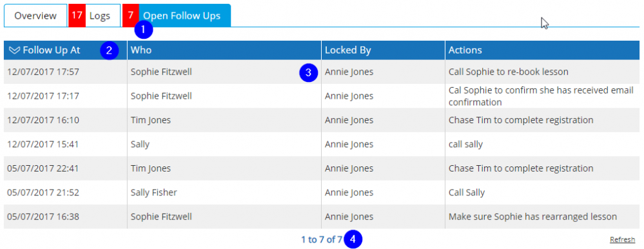
Task: Click the '1 to 7 of 7' pagination text
Action: click(x=322, y=239)
